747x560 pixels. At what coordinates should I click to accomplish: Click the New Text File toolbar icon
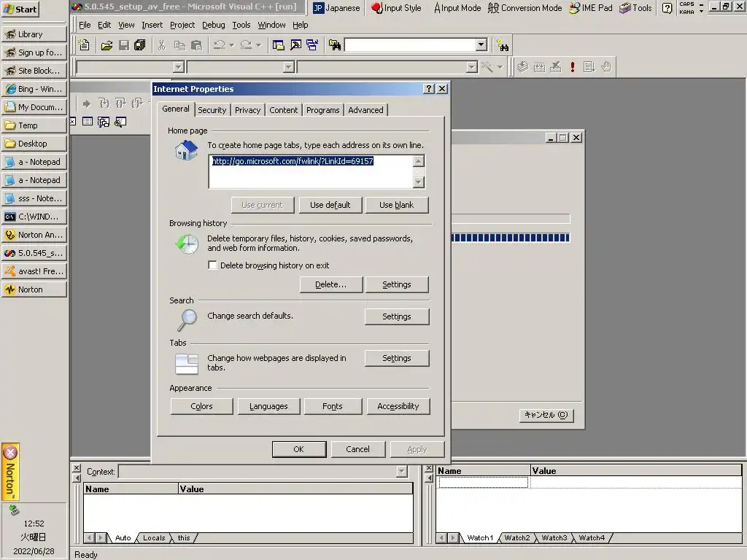click(x=84, y=45)
